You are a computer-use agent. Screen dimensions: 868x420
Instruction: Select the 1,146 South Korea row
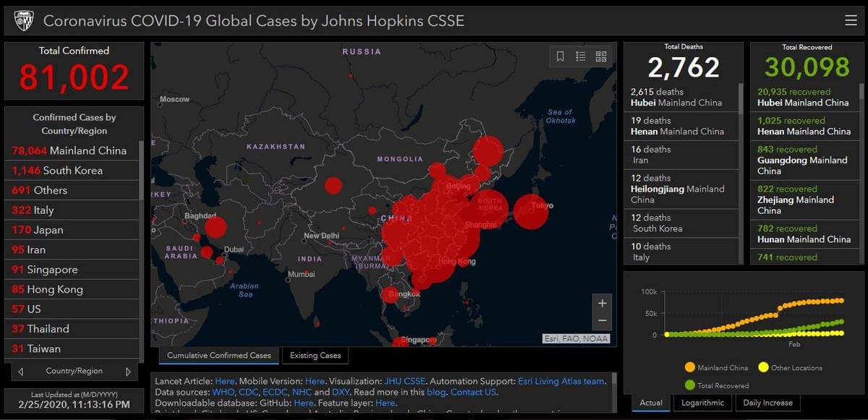[x=70, y=171]
